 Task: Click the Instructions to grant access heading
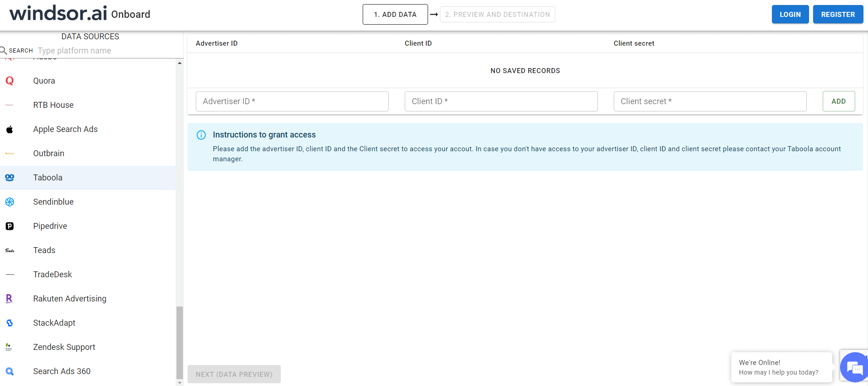coord(264,135)
